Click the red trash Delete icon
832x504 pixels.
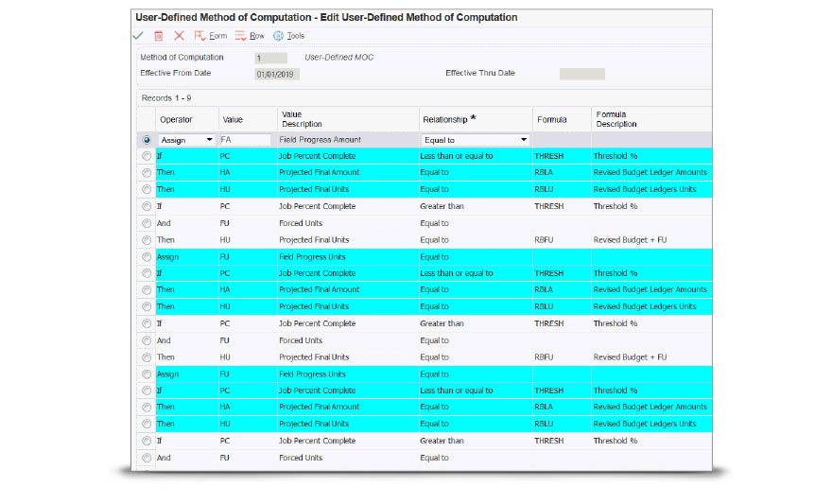coord(159,36)
